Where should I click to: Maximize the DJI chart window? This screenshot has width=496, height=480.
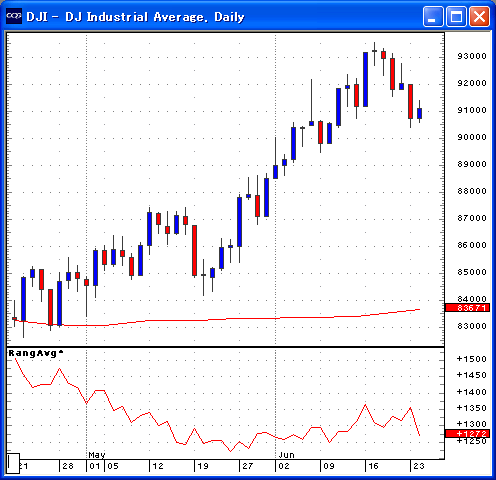[456, 16]
